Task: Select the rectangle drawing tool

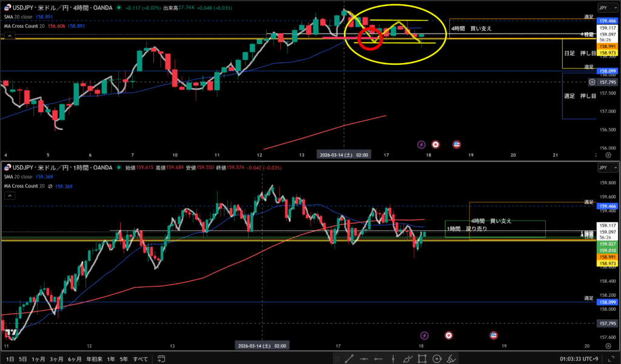Action: click(423, 359)
